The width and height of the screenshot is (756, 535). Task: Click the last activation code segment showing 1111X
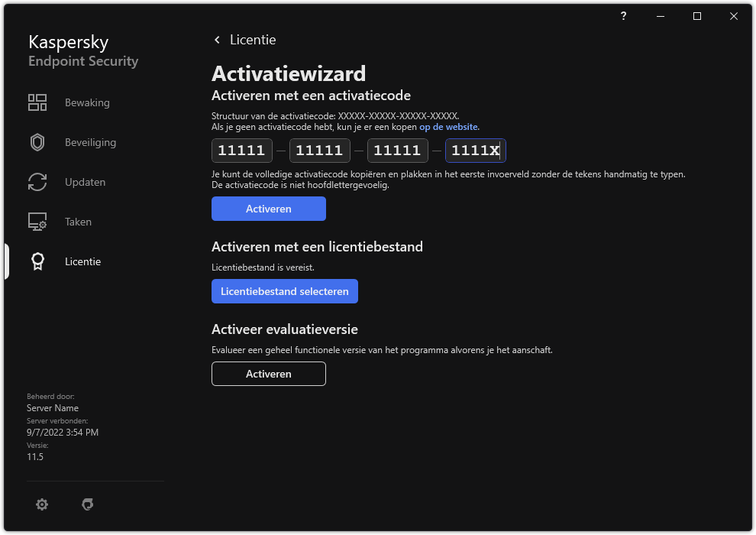475,151
